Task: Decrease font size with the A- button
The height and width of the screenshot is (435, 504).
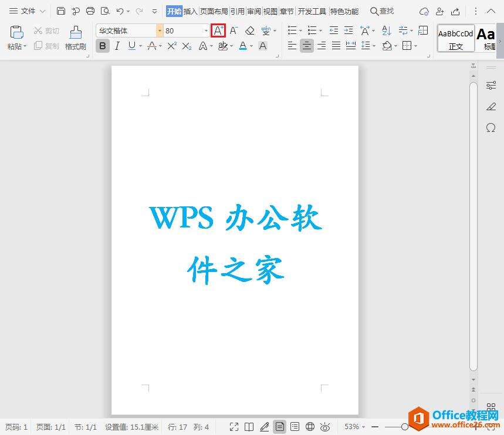Action: [234, 30]
